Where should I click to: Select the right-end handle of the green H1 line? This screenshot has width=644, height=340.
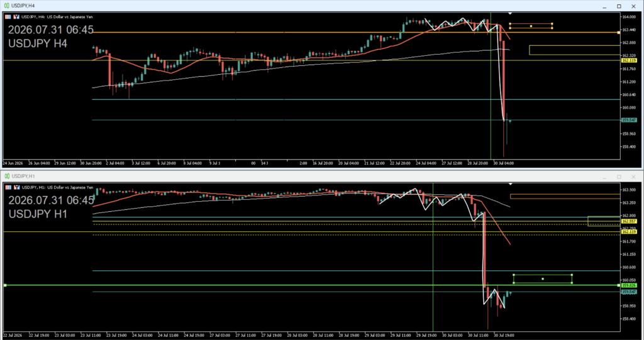619,285
